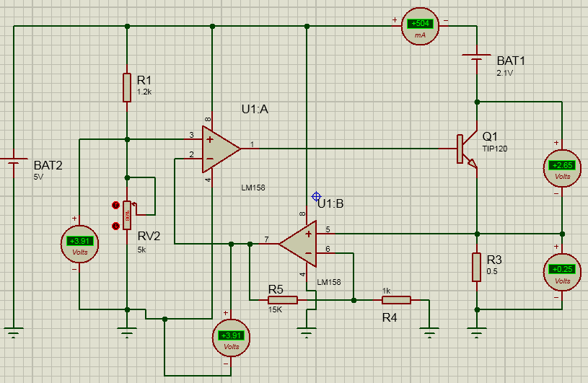588x383 pixels.
Task: Click pin number 1 at U1:A output
Action: (252, 144)
